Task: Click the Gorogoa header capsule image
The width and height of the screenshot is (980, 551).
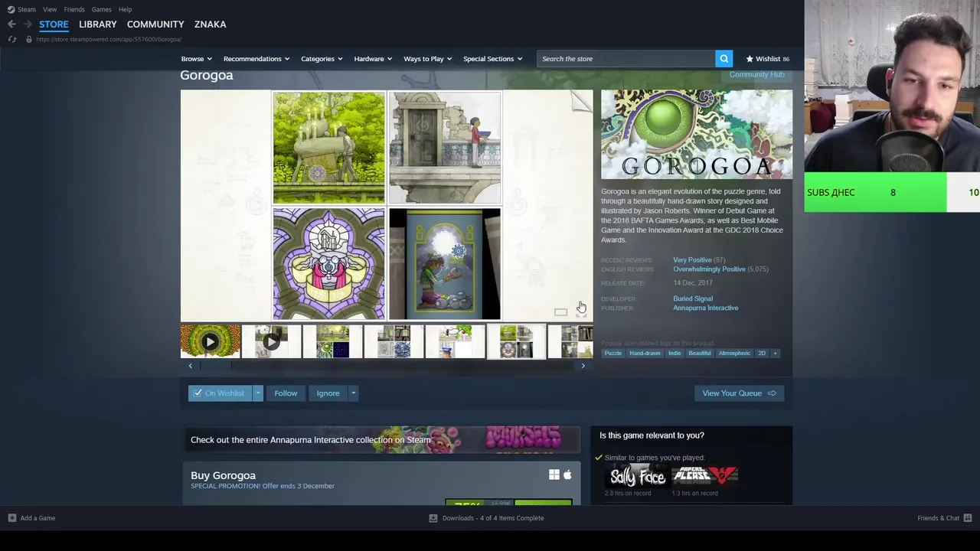Action: (697, 135)
